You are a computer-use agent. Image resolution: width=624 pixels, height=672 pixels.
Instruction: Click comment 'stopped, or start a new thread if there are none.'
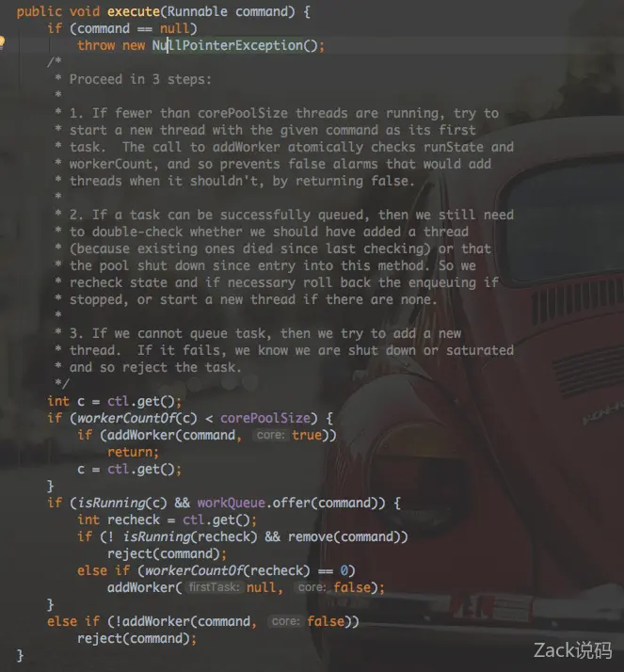tap(253, 299)
